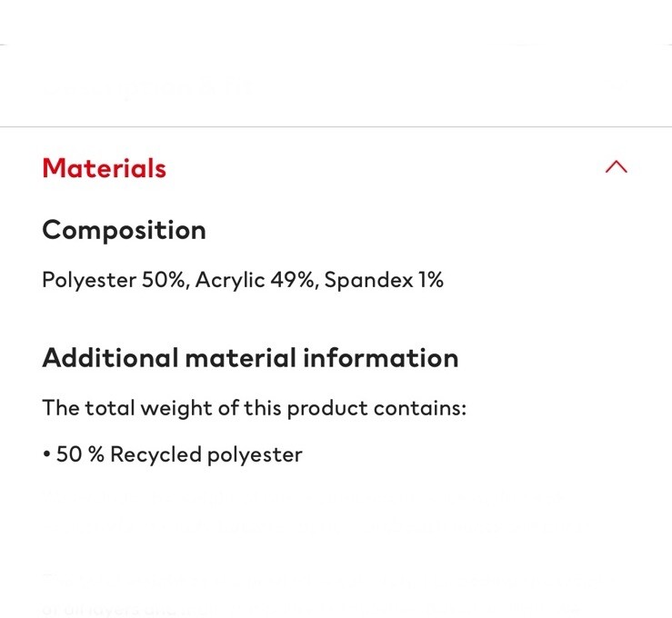Click the horizontal divider above Materials
Image resolution: width=672 pixels, height=618 pixels.
pos(336,126)
